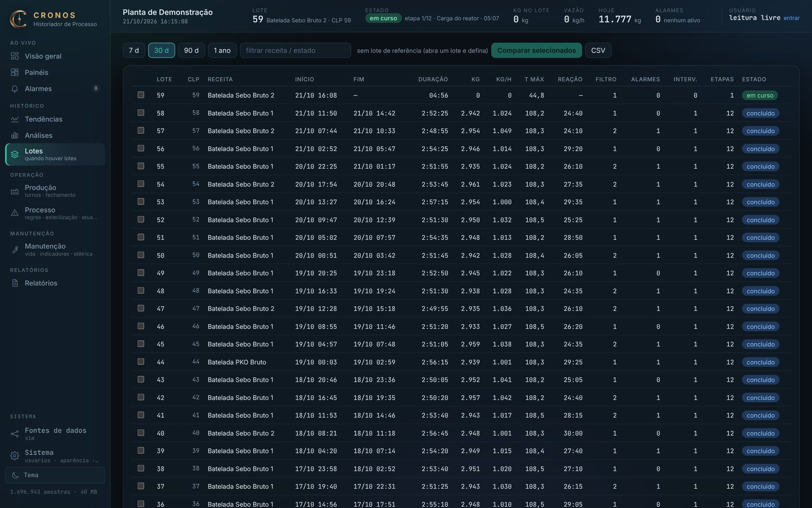812x508 pixels.
Task: Open Visão geral via its icon
Action: 15,56
